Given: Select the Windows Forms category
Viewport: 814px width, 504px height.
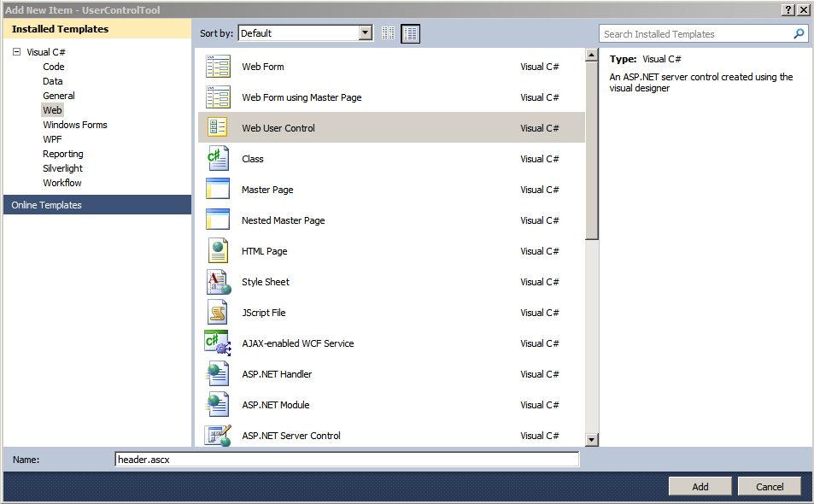Looking at the screenshot, I should 75,125.
